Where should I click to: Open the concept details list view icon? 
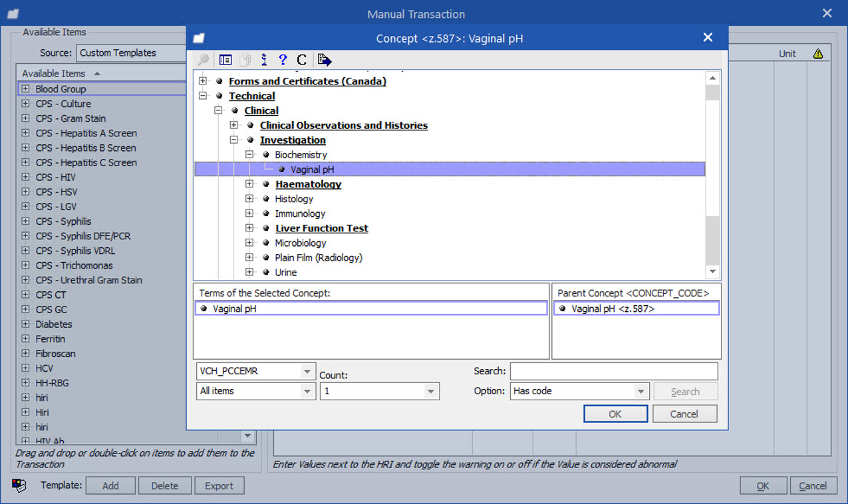[225, 59]
